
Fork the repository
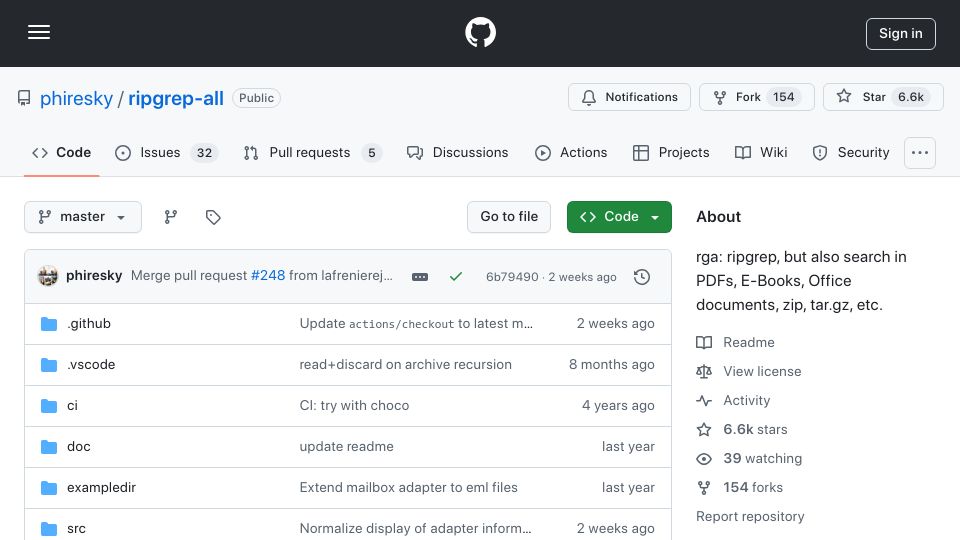click(756, 97)
